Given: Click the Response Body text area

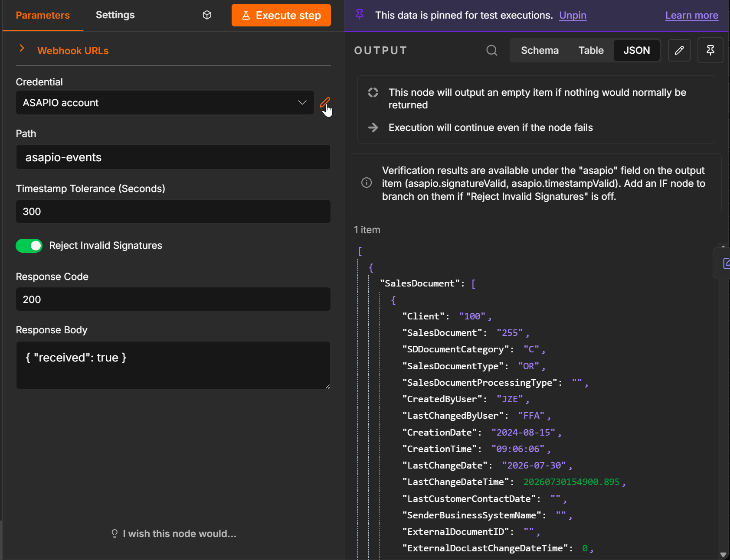Looking at the screenshot, I should 173,365.
